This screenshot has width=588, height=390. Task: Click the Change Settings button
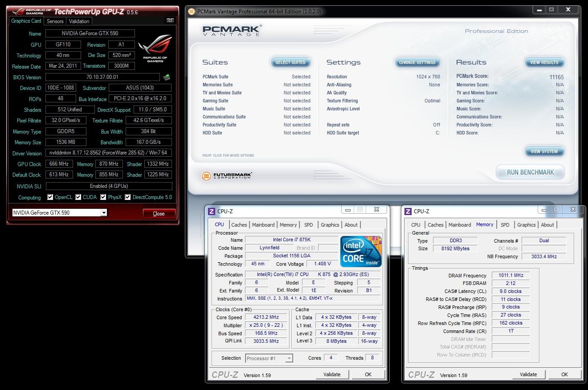pos(417,62)
